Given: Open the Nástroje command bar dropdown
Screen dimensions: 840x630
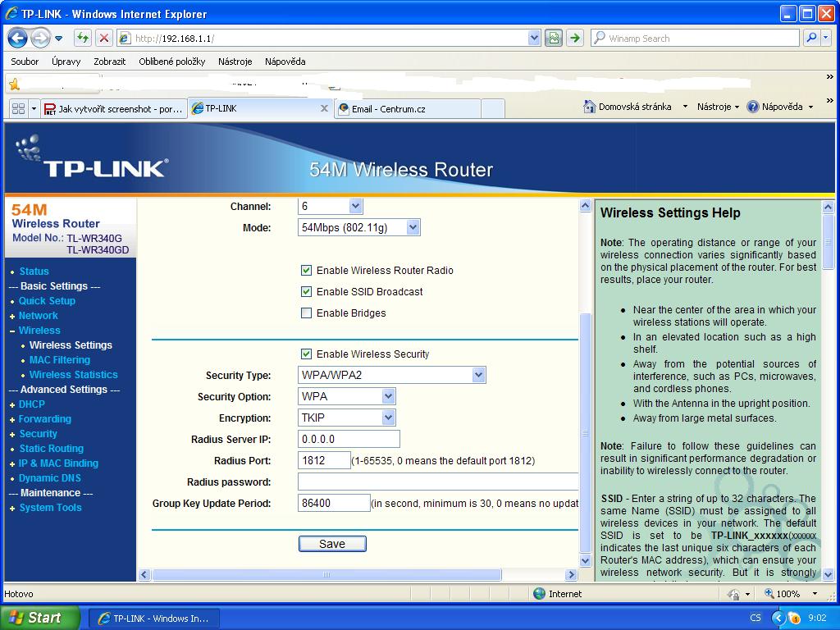Looking at the screenshot, I should click(x=718, y=107).
